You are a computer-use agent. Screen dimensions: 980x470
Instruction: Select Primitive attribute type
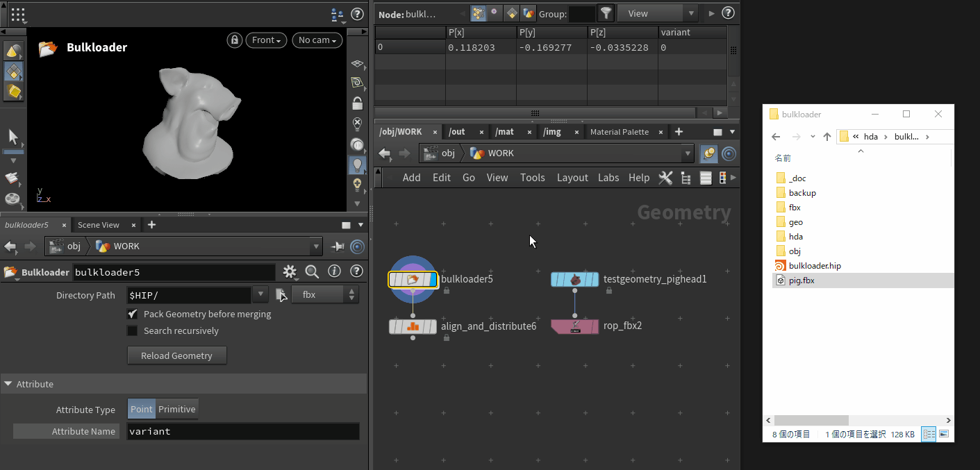(177, 410)
